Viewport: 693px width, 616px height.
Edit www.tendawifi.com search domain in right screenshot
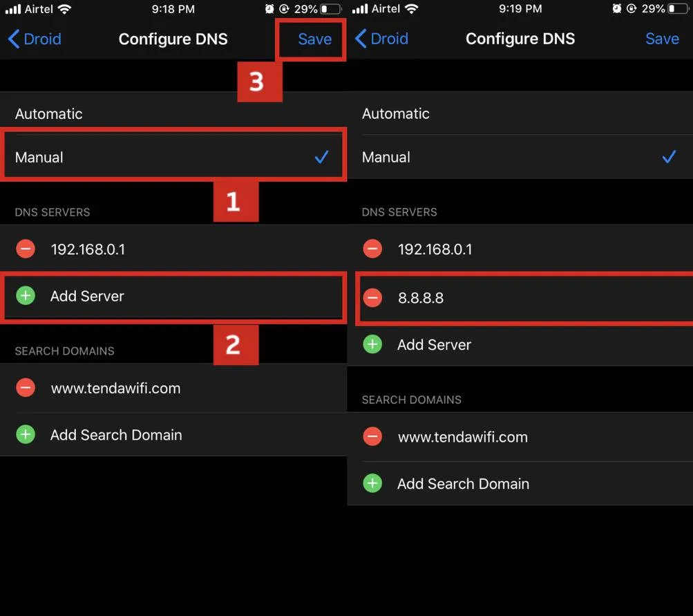pyautogui.click(x=462, y=437)
